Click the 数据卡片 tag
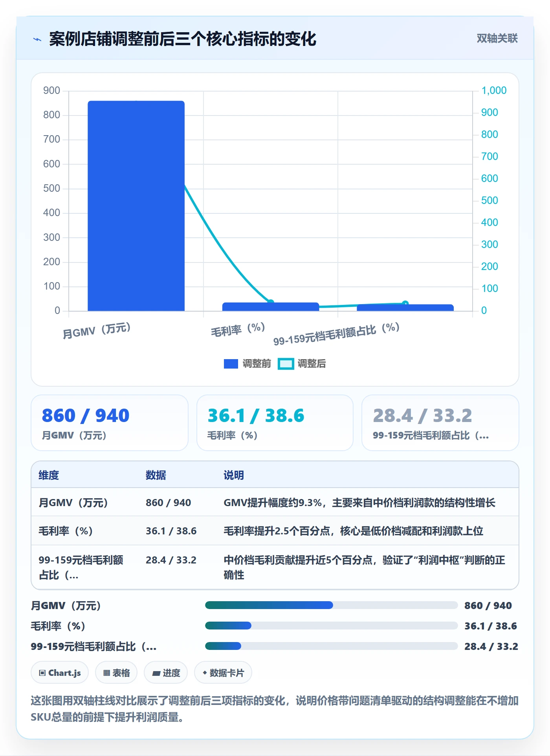The image size is (550, 756). pos(223,673)
